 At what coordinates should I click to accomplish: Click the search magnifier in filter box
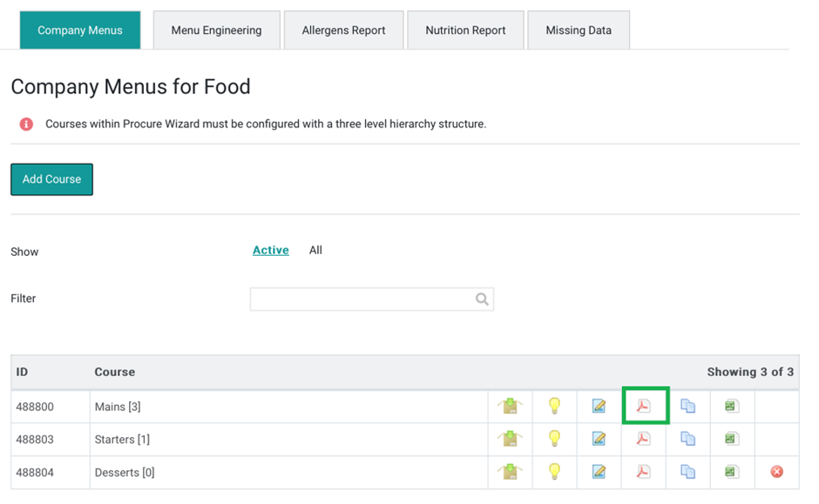coord(482,299)
